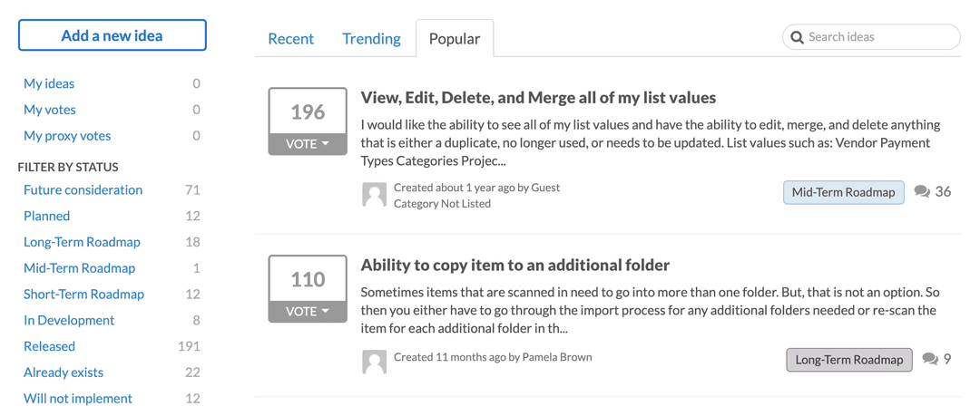This screenshot has width=980, height=416.
Task: Filter by In Development status
Action: tap(69, 320)
